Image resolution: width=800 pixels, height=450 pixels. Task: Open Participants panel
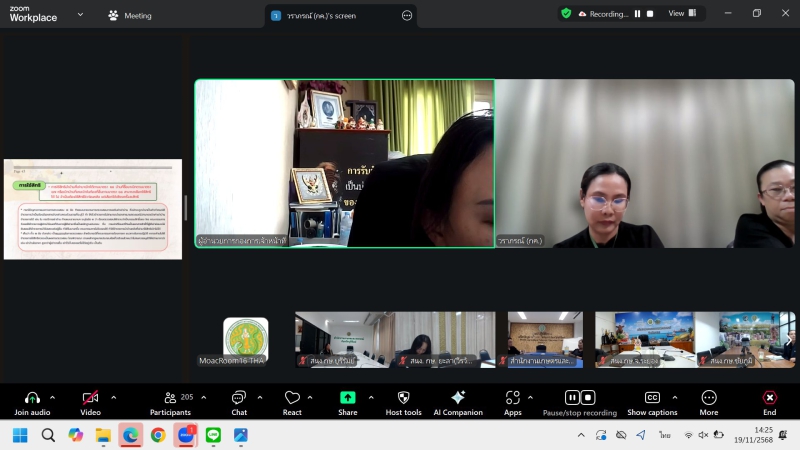pos(170,398)
